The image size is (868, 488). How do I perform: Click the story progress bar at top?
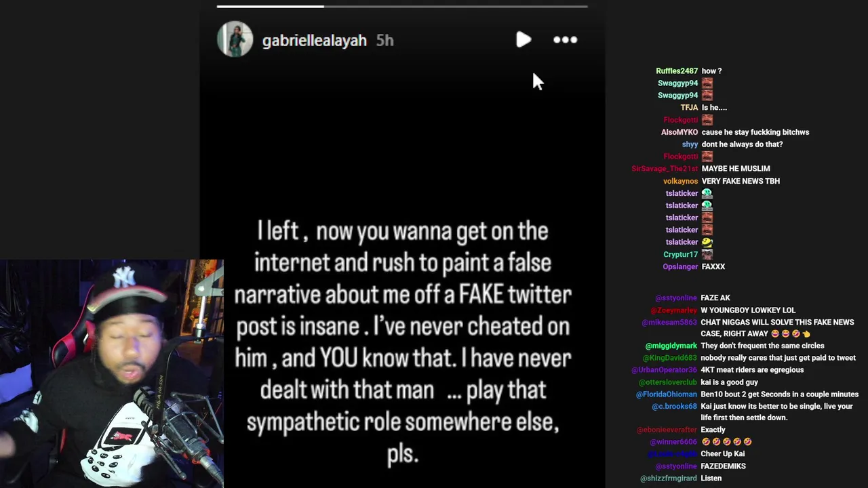[x=402, y=7]
